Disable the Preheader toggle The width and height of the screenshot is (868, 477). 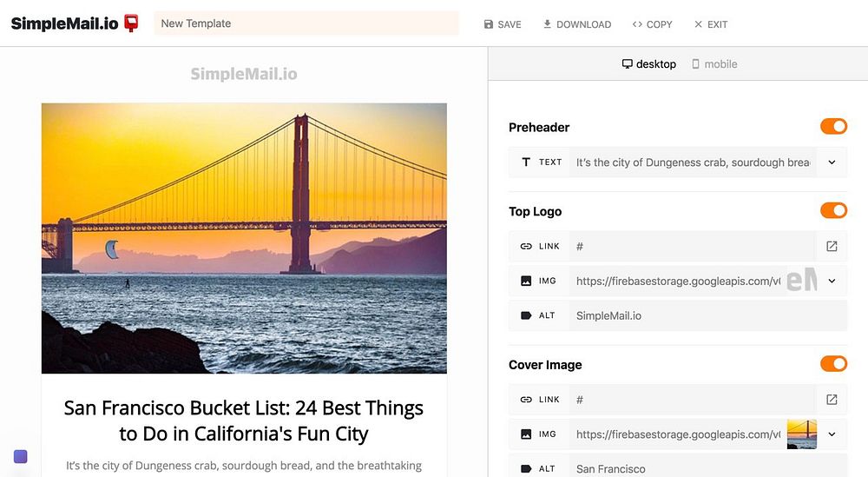(833, 127)
